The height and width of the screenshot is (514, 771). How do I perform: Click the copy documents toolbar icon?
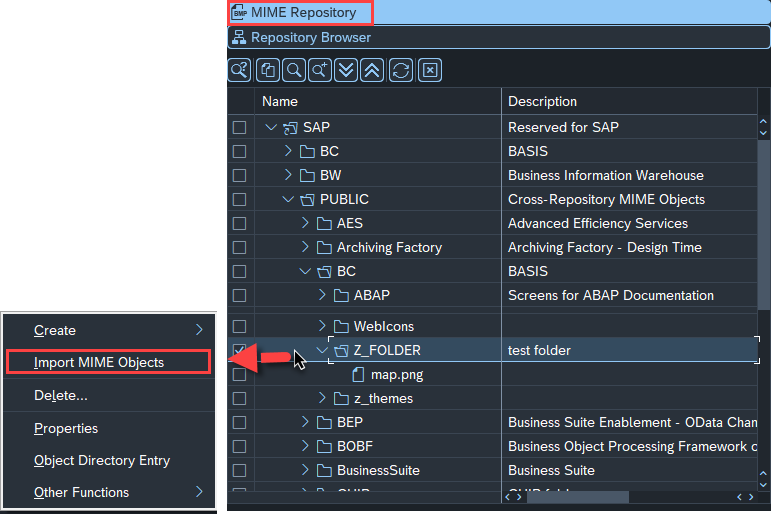coord(268,70)
